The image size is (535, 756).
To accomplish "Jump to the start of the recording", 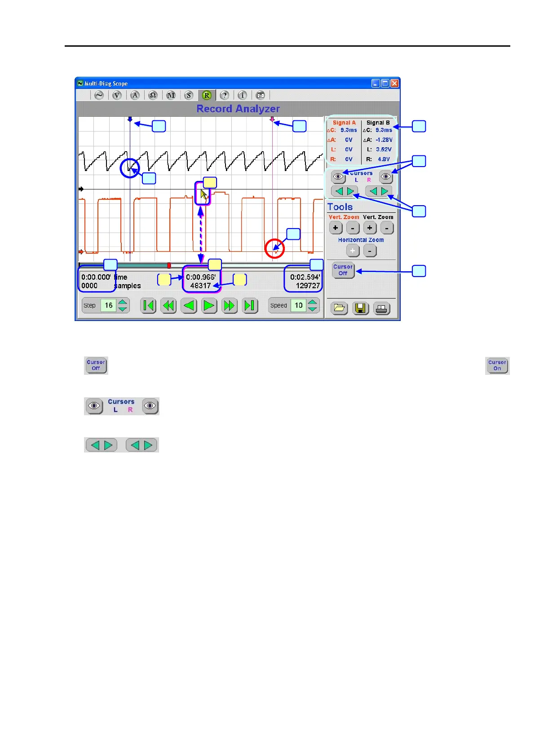I will [x=148, y=306].
